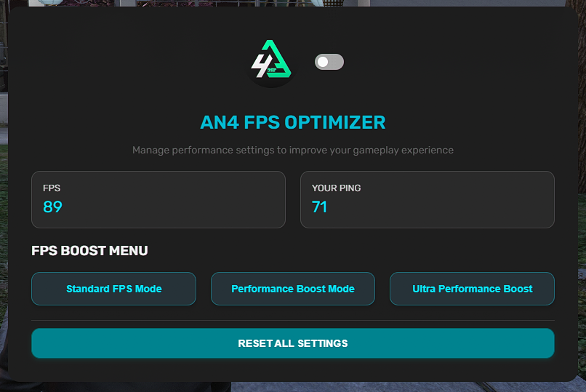
Task: Click the game background below the panel
Action: pyautogui.click(x=293, y=387)
